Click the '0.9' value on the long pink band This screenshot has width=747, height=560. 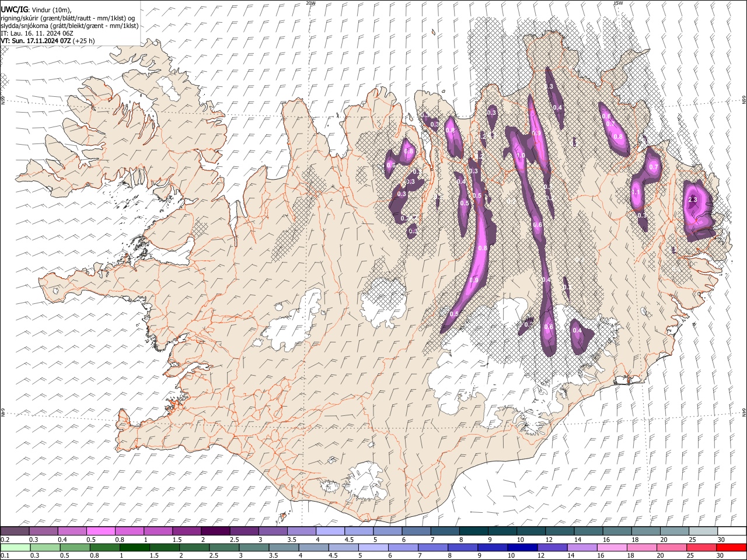[474, 281]
